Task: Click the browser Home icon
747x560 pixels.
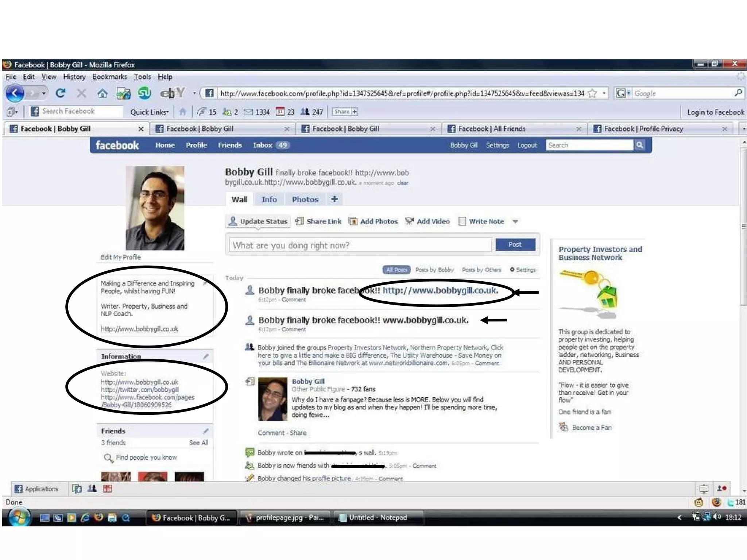Action: pyautogui.click(x=102, y=94)
